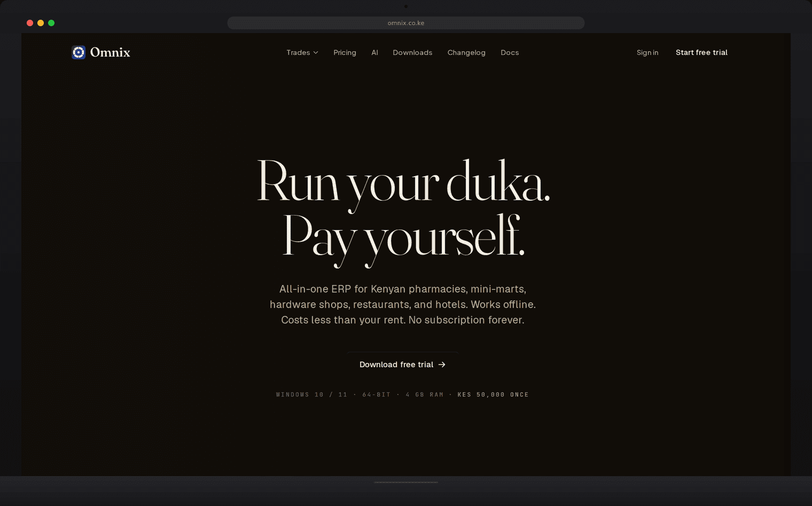This screenshot has height=506, width=812.
Task: Click 'No subscription forever.' text line
Action: pos(466,320)
